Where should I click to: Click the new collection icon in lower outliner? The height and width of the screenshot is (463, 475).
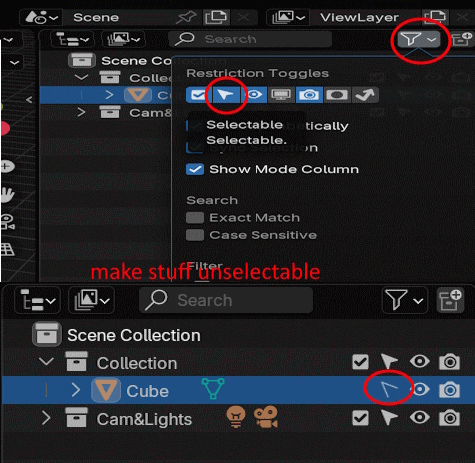[x=450, y=300]
